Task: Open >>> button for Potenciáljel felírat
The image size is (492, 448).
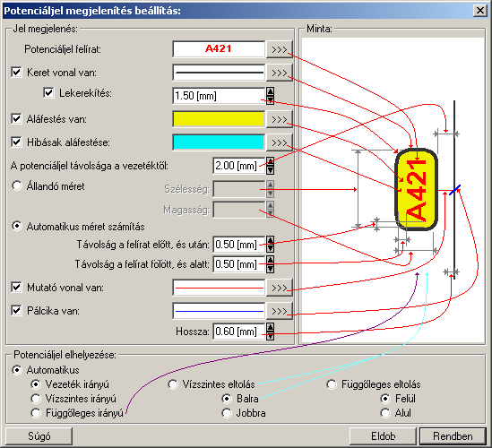Action: 280,49
